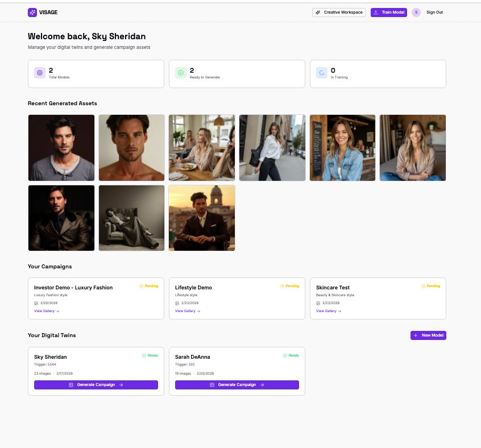Click calendar icon on Lifestyle Demo card
The image size is (481, 448).
pos(177,303)
